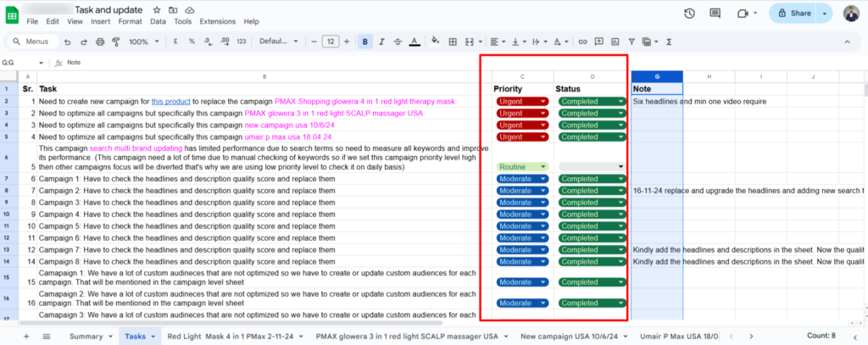The image size is (868, 345).
Task: Toggle italic formatting
Action: pos(381,42)
